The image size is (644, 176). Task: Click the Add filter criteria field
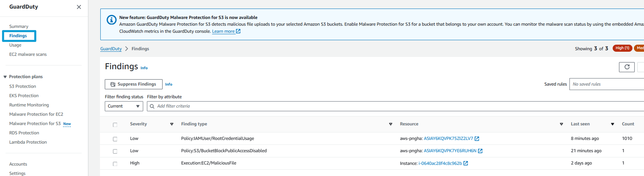pos(395,106)
